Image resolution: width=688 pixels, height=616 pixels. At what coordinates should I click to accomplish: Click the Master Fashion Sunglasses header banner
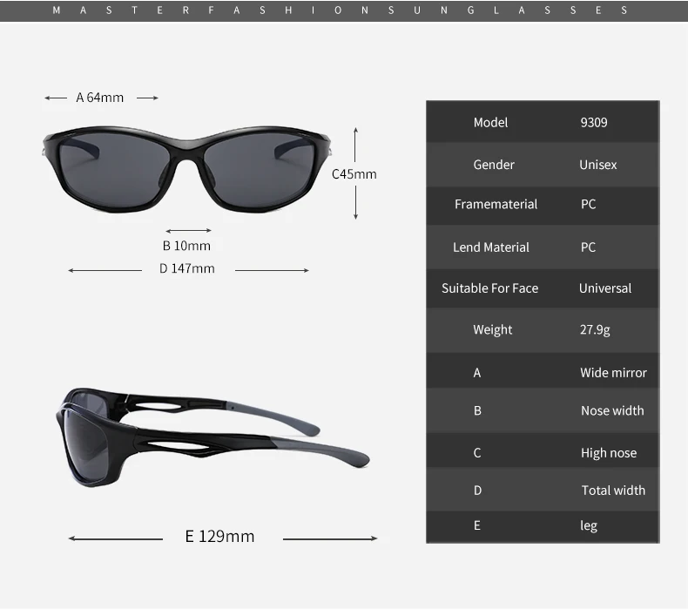point(344,10)
